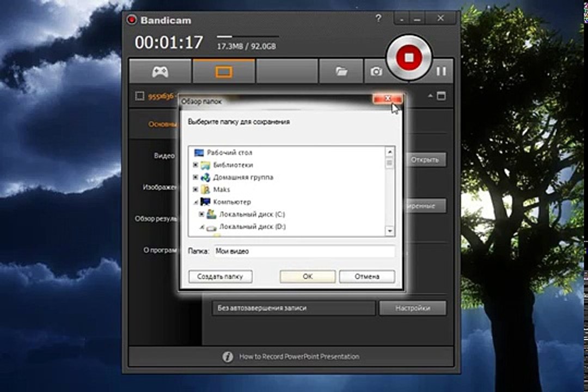The width and height of the screenshot is (588, 392).
Task: Expand the Домашняя группа node
Action: [195, 177]
